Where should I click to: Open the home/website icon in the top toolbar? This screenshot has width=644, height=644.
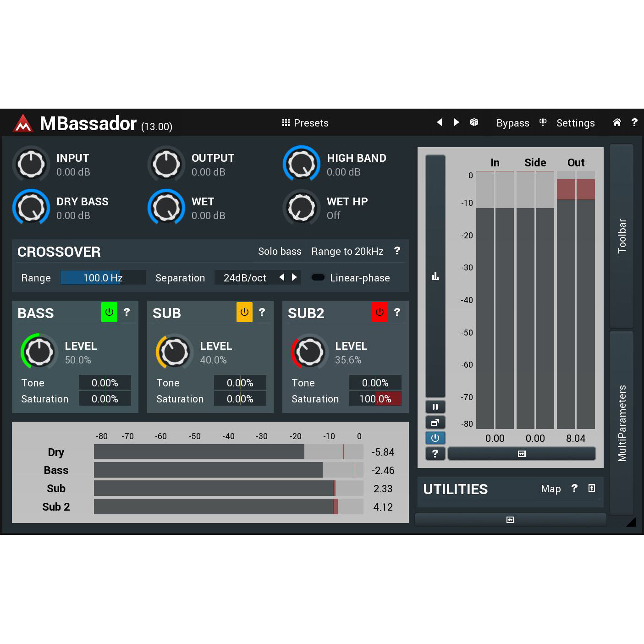coord(617,122)
